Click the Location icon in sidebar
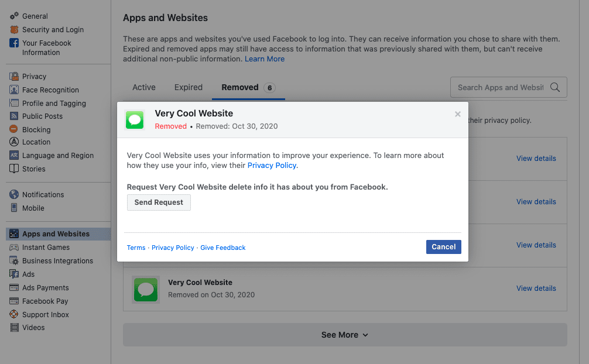589x364 pixels. 14,142
